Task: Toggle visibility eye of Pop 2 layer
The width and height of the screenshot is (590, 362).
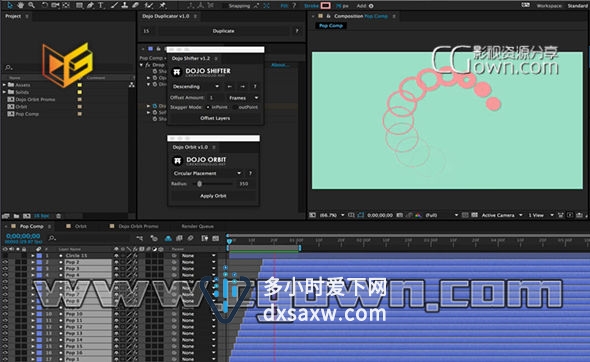Action: point(5,262)
